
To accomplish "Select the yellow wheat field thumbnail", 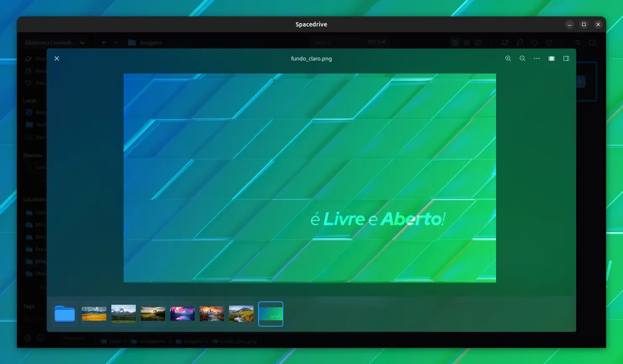I will coord(94,314).
